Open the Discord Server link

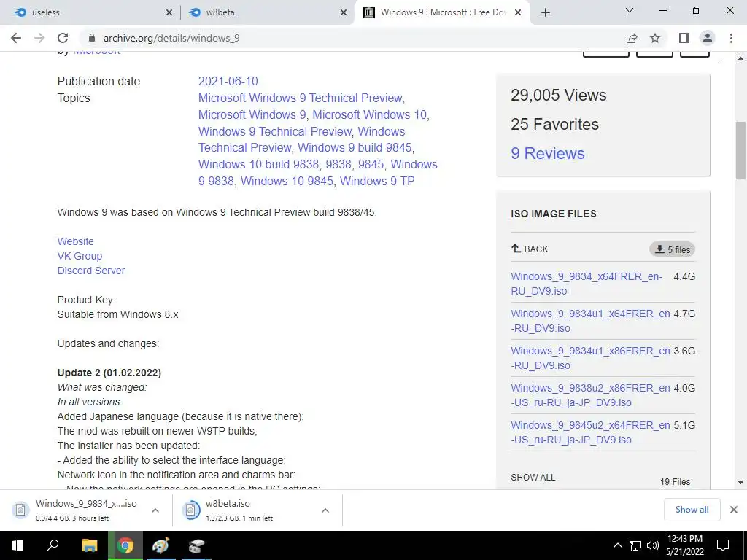(x=91, y=271)
